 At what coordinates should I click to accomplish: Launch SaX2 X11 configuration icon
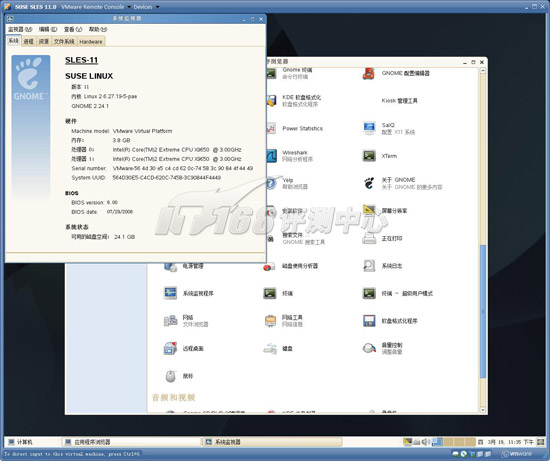(369, 128)
